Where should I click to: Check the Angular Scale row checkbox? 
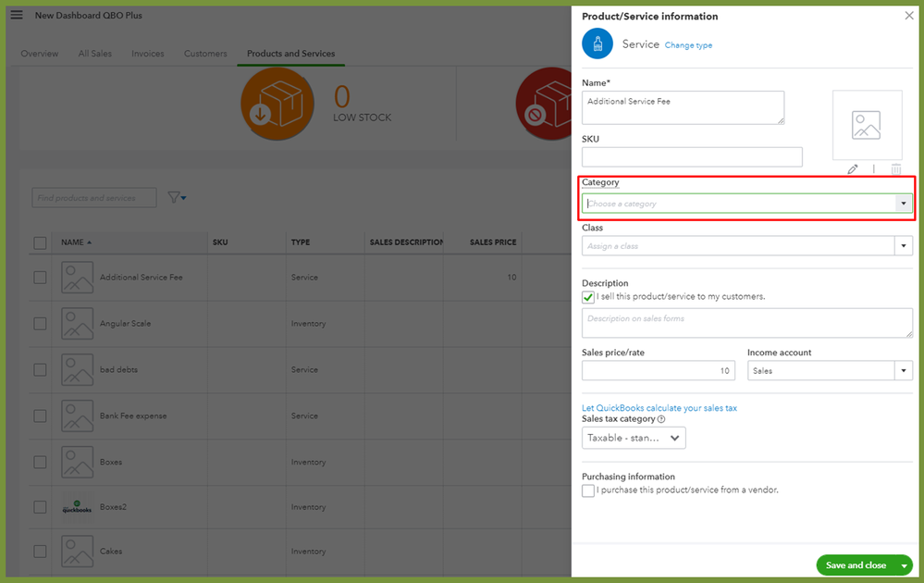(40, 324)
